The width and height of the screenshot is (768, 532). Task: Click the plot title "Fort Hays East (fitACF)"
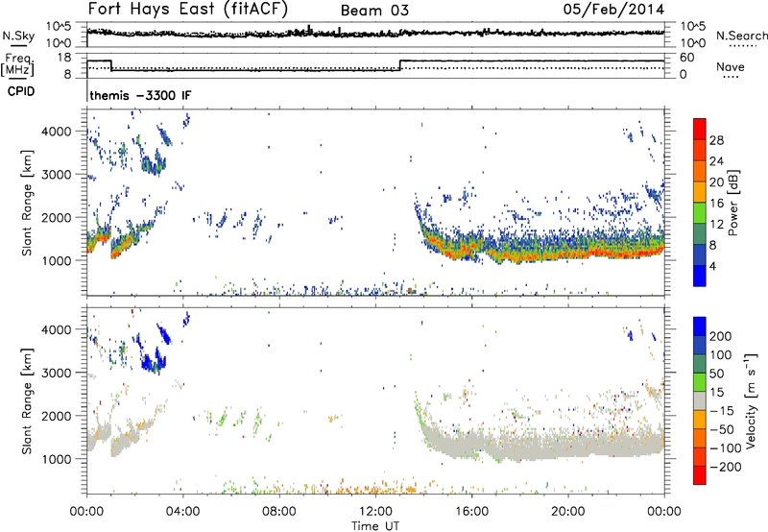187,9
